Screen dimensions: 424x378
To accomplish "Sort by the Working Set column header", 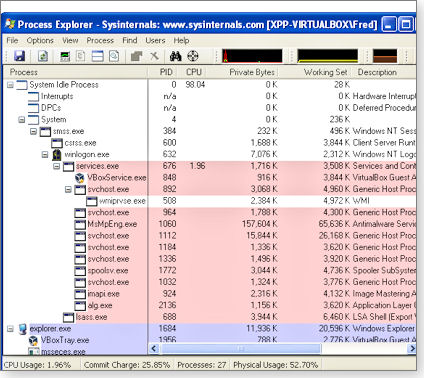I will pyautogui.click(x=315, y=72).
